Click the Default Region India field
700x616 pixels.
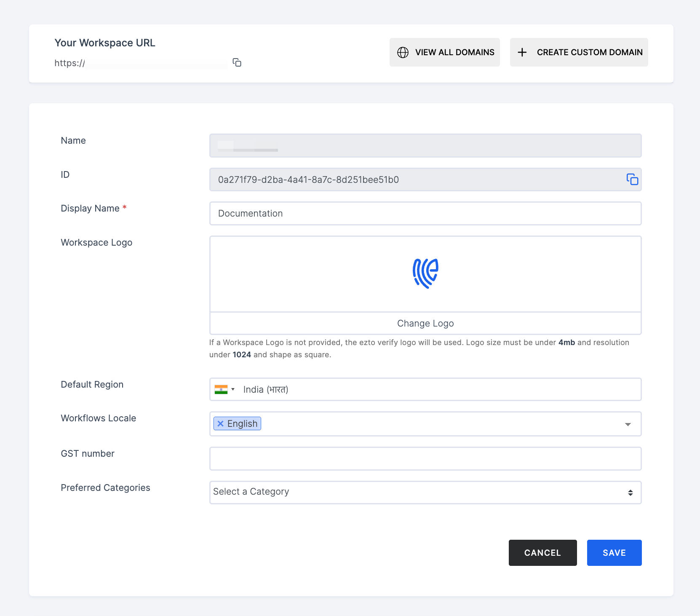425,389
